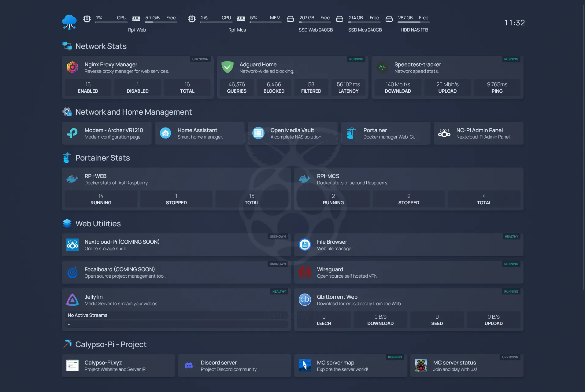
Task: Open the Portainer Docker manager link
Action: 385,133
